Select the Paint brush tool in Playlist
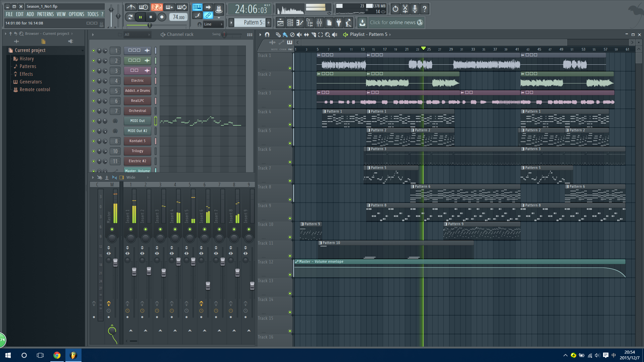 [x=285, y=35]
